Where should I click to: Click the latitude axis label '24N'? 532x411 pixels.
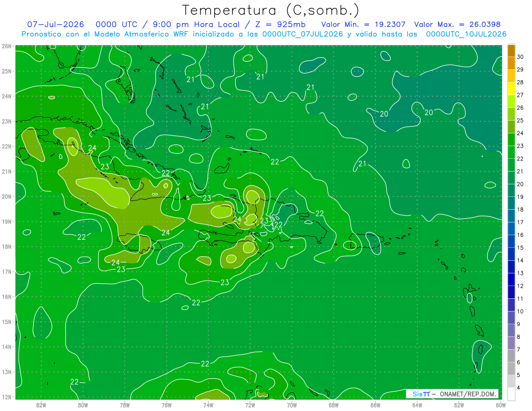coord(6,96)
